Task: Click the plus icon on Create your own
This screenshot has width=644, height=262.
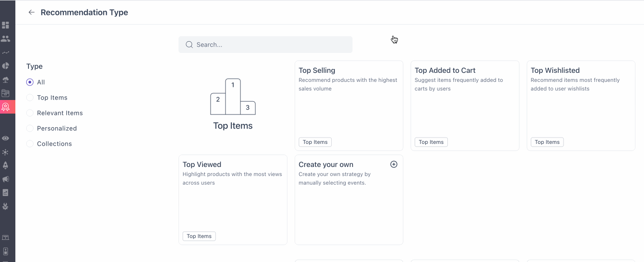Action: (x=394, y=164)
